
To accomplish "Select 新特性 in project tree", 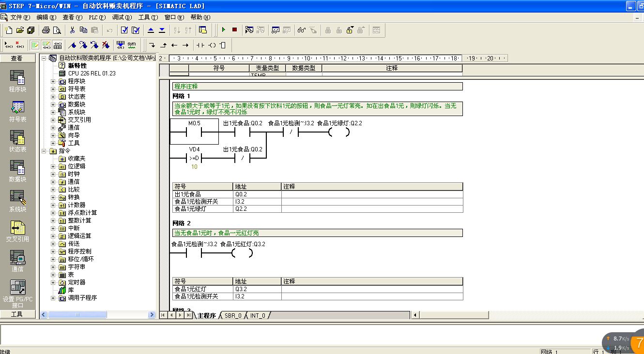I will coord(77,66).
